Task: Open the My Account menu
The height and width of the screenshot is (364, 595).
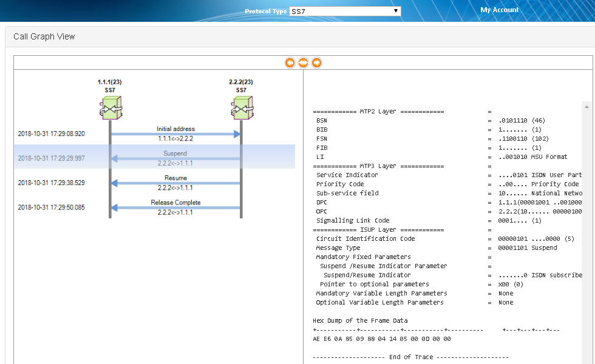Action: coord(499,10)
